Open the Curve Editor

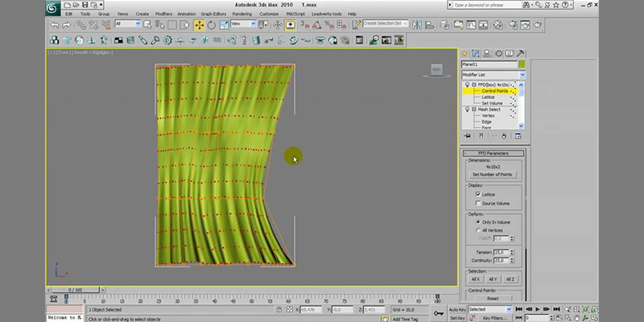pyautogui.click(x=471, y=25)
